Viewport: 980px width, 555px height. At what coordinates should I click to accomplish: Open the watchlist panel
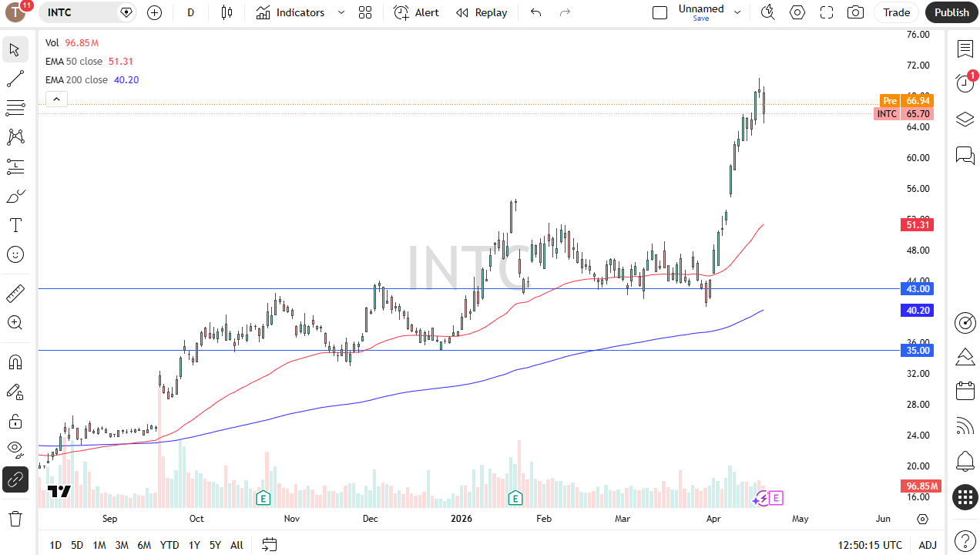pos(965,49)
